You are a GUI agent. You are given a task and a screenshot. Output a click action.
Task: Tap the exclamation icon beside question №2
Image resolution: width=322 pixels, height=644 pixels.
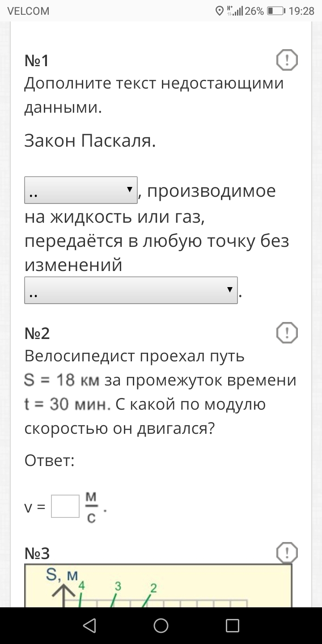point(287,333)
